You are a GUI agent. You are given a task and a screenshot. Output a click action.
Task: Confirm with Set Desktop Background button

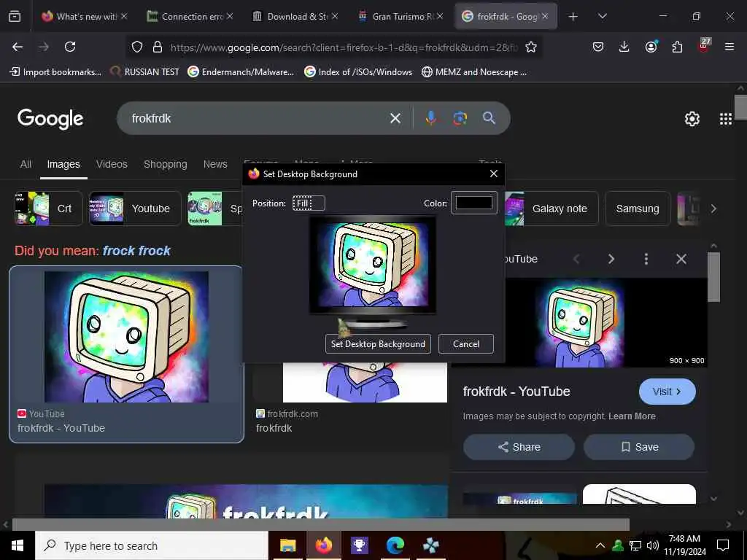[x=378, y=344]
